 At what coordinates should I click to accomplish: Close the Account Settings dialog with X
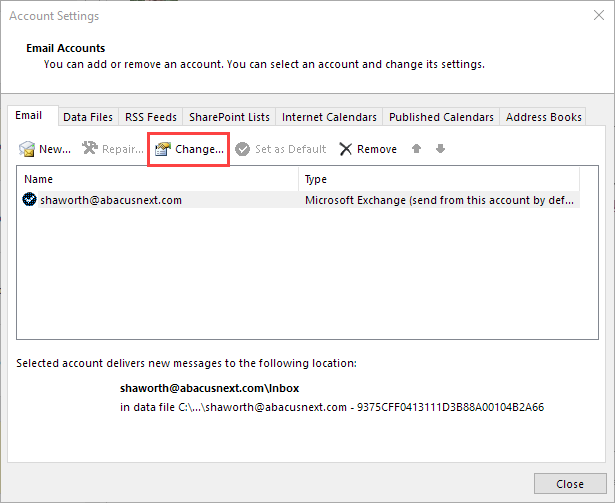pyautogui.click(x=599, y=15)
